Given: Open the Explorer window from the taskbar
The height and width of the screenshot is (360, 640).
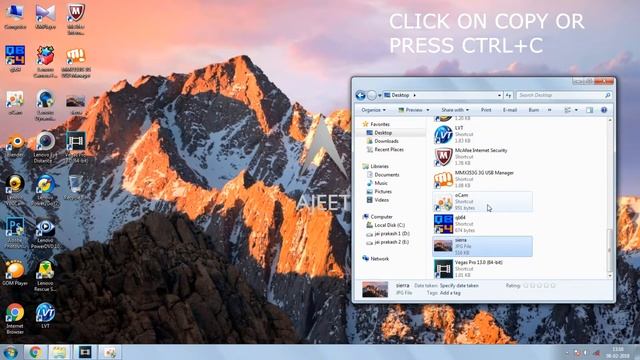Looking at the screenshot, I should tap(60, 352).
